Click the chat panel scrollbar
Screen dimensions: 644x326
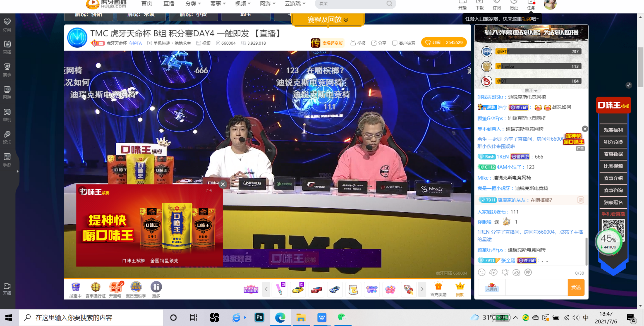(x=586, y=251)
